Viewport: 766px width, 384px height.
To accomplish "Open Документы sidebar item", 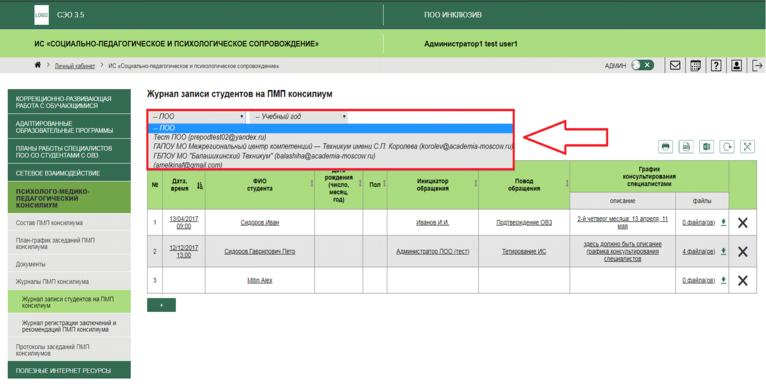I will [x=69, y=264].
